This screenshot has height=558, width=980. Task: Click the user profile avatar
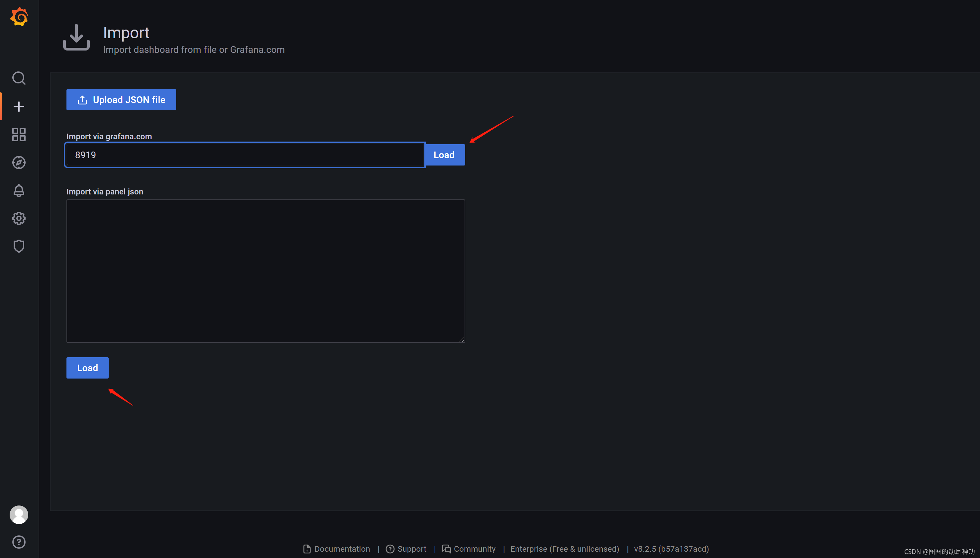19,515
